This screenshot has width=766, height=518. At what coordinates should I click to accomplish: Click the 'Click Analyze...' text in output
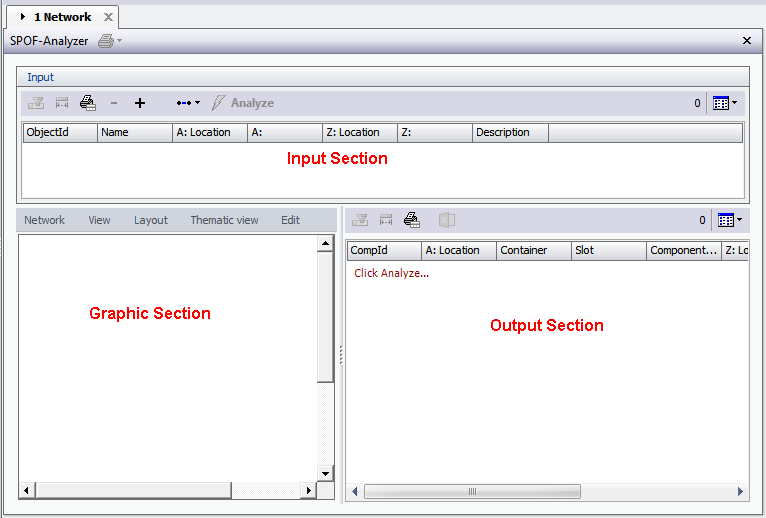pos(392,273)
